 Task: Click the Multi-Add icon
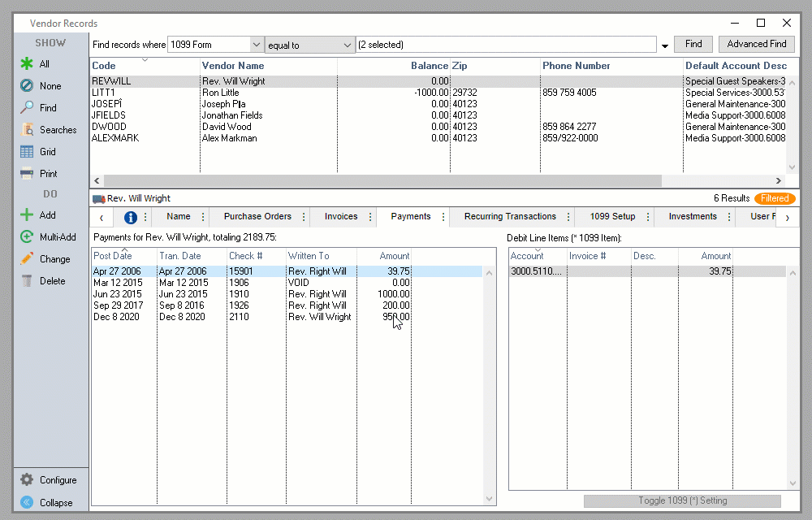coord(27,237)
